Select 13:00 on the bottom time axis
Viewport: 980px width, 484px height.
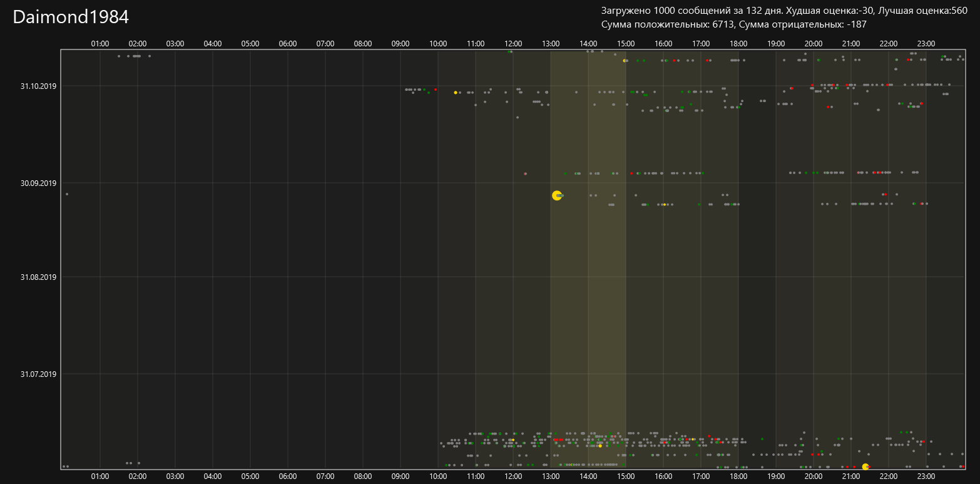pyautogui.click(x=551, y=476)
